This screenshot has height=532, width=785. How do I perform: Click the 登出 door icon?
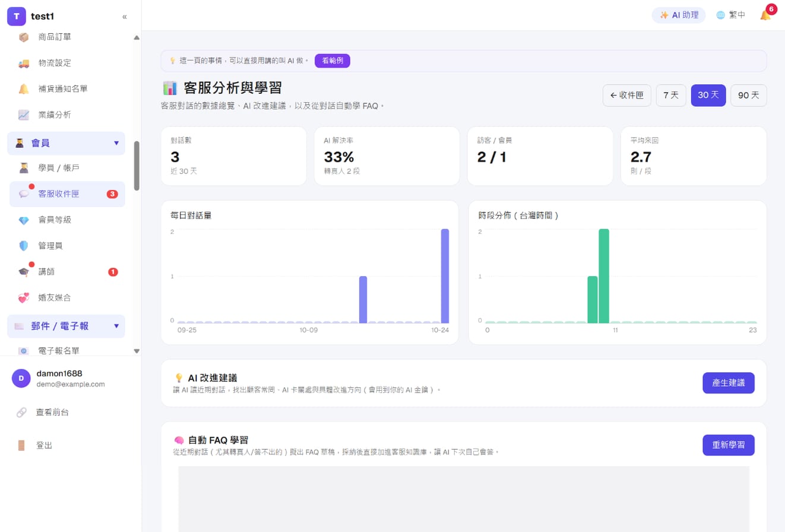coord(21,445)
